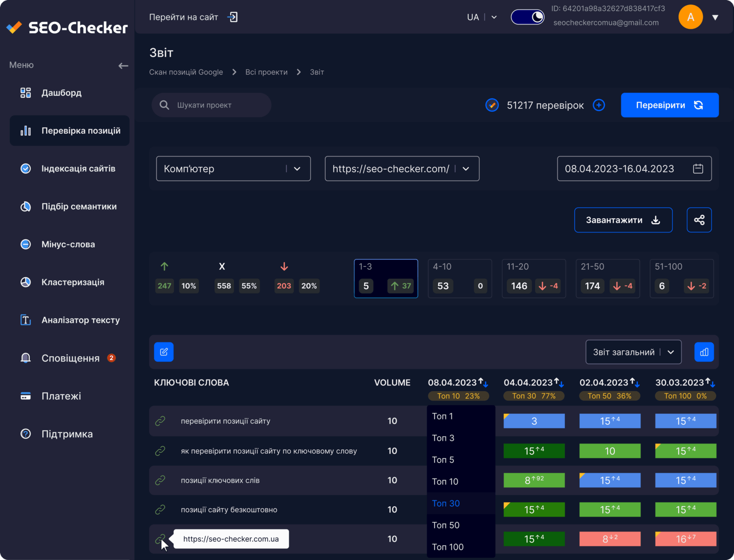Open the calendar icon in date field
Viewport: 734px width, 560px height.
pyautogui.click(x=698, y=169)
